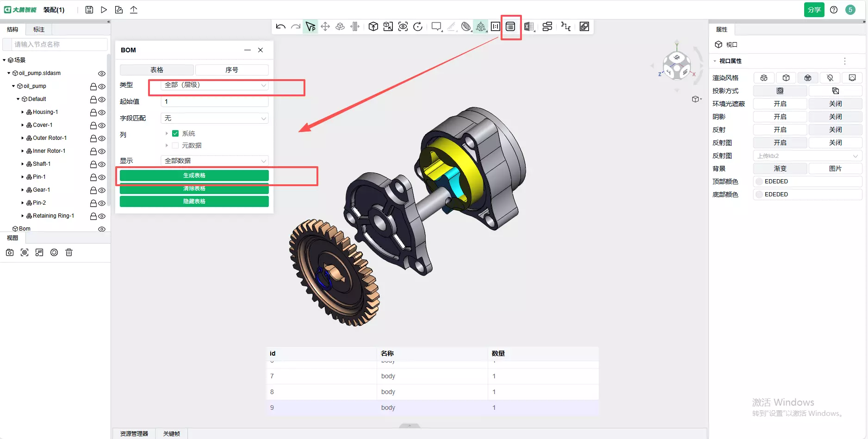
Task: Click the trash icon in view panel
Action: (x=69, y=252)
